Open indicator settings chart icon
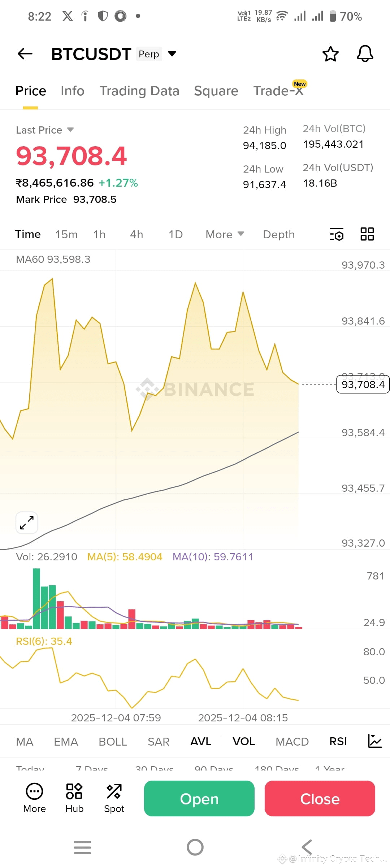 375,741
